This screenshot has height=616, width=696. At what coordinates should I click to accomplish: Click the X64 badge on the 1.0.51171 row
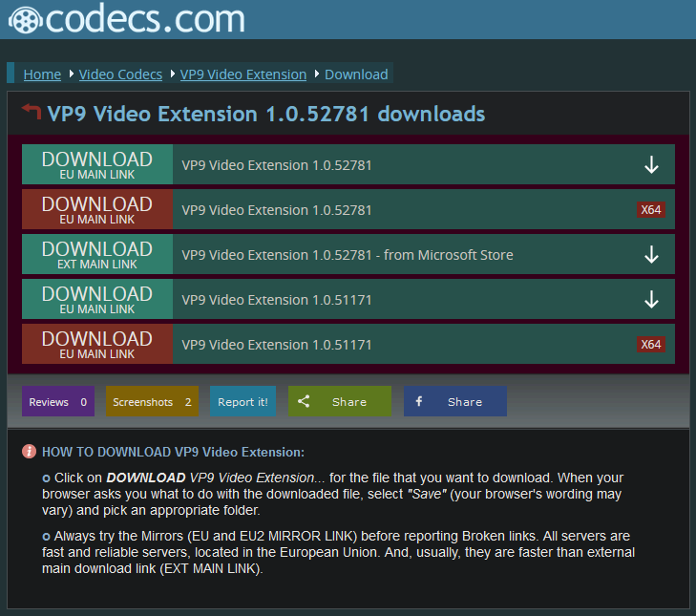[651, 344]
